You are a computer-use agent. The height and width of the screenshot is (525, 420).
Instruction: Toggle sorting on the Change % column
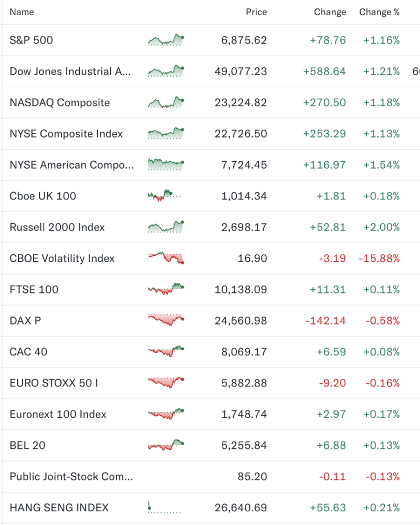pos(380,12)
